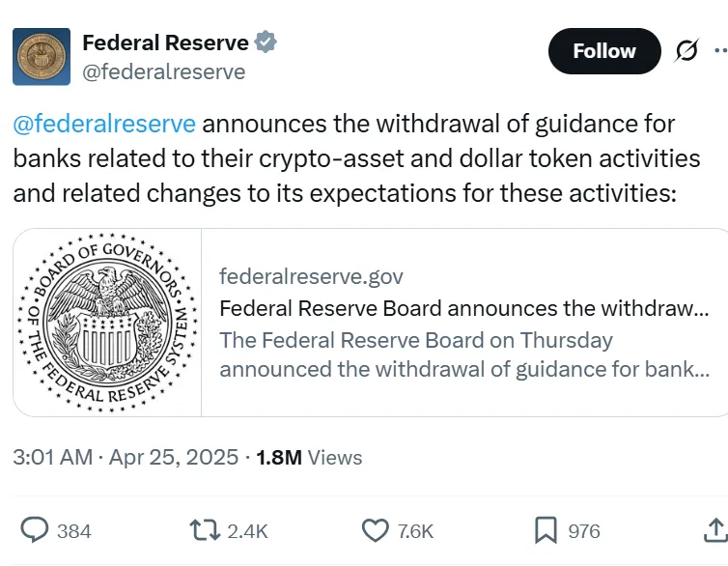The width and height of the screenshot is (728, 566).
Task: Click the verified badge next to Federal Reserve
Action: pos(266,43)
